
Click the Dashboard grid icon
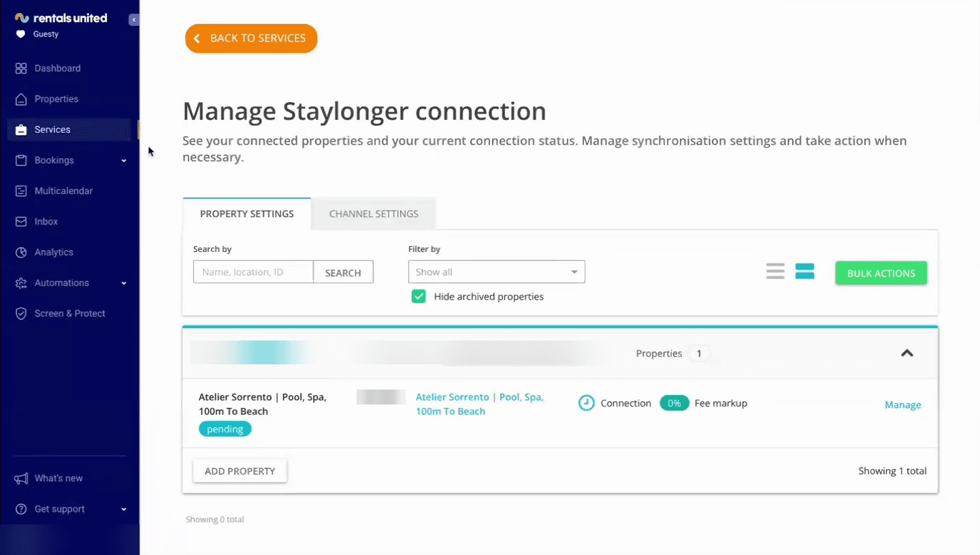21,68
